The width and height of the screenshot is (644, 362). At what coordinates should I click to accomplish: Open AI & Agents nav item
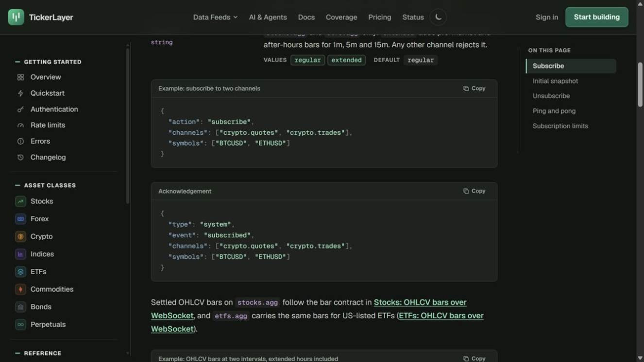[x=268, y=17]
